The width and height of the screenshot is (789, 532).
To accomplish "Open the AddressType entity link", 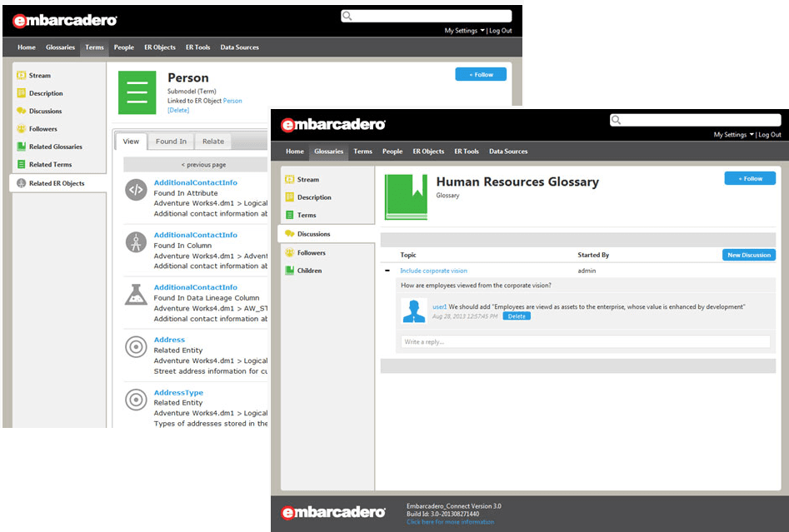I will click(x=178, y=393).
